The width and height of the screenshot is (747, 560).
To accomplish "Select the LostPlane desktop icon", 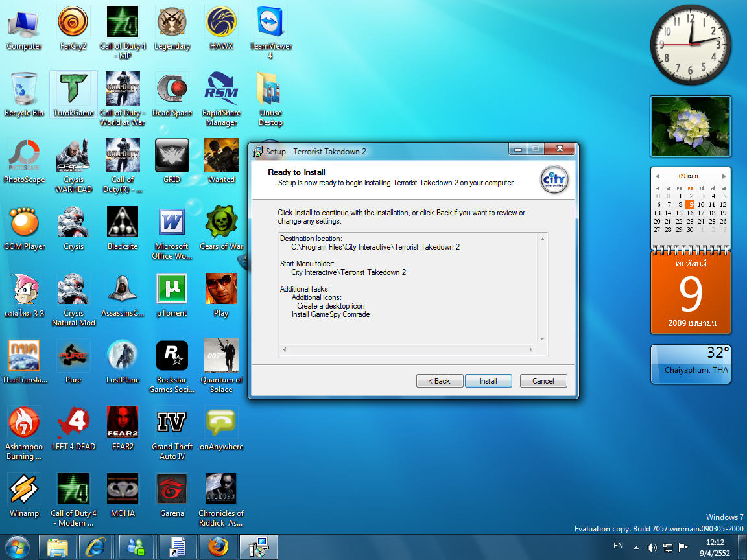I will 123,362.
